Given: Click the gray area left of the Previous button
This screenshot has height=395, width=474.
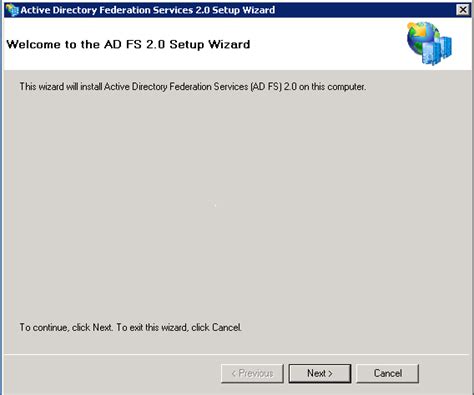Looking at the screenshot, I should point(112,373).
